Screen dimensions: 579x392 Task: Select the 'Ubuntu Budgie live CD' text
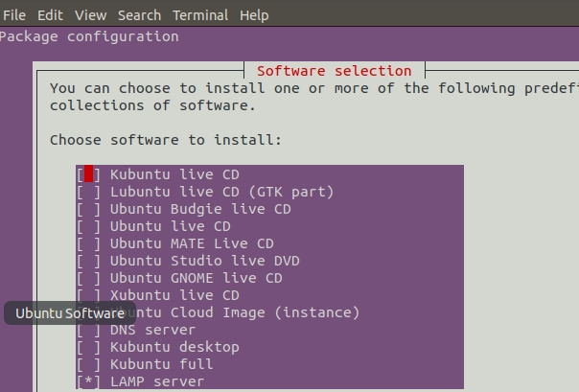[x=200, y=209]
